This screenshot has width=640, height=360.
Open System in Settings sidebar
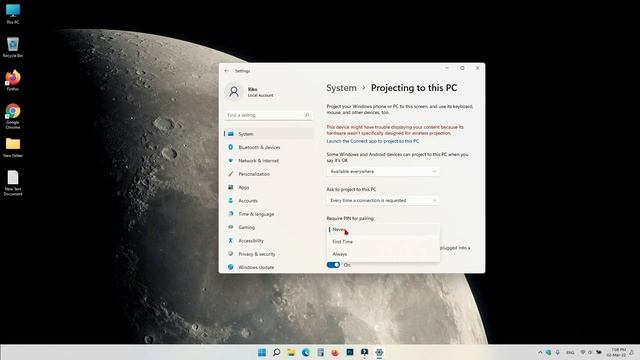click(x=268, y=134)
